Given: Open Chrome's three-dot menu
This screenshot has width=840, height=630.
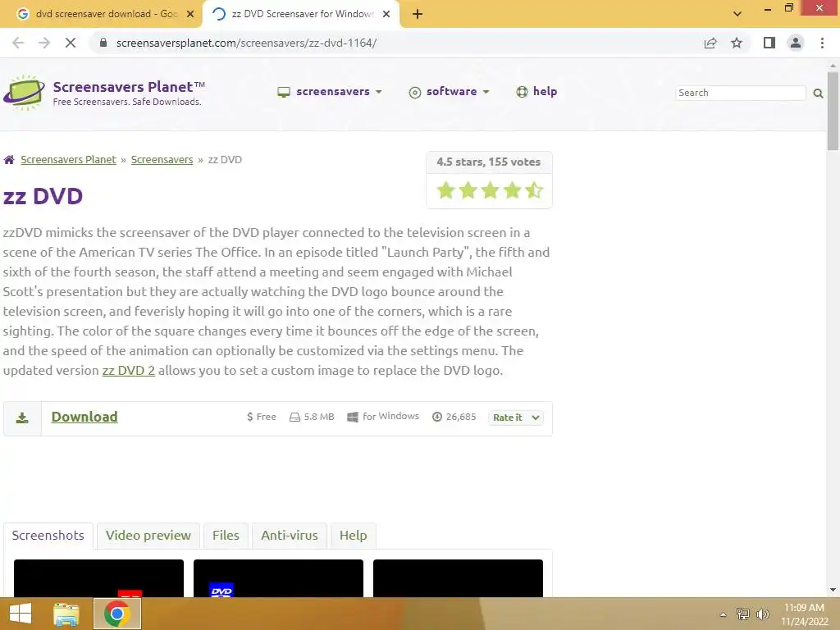Looking at the screenshot, I should point(822,43).
